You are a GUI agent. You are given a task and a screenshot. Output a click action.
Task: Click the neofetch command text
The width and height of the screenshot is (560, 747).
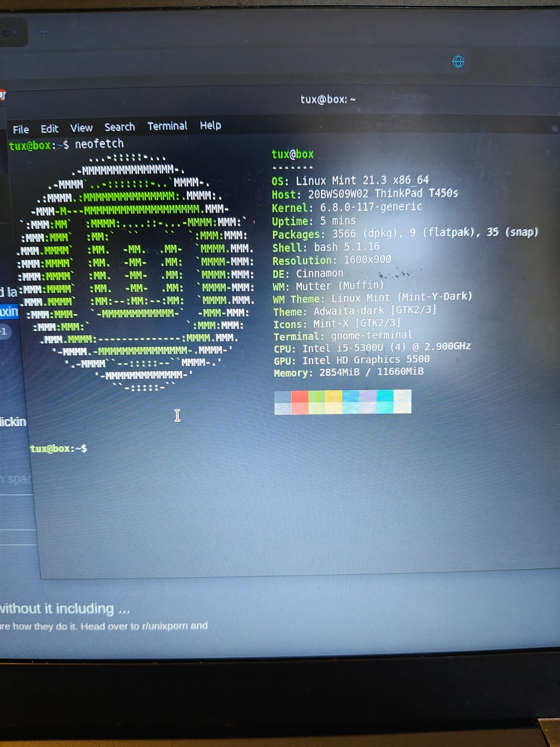[99, 144]
